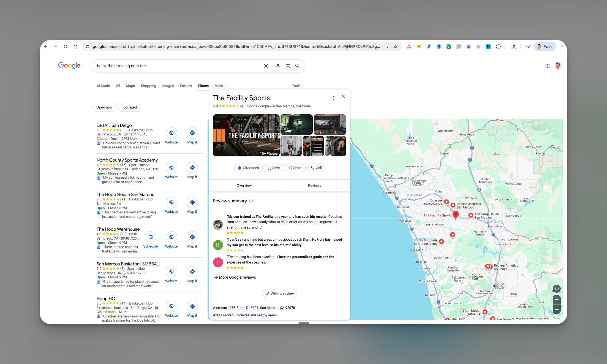Open the Schedule icon for The Hoop Warehouse

[150, 237]
